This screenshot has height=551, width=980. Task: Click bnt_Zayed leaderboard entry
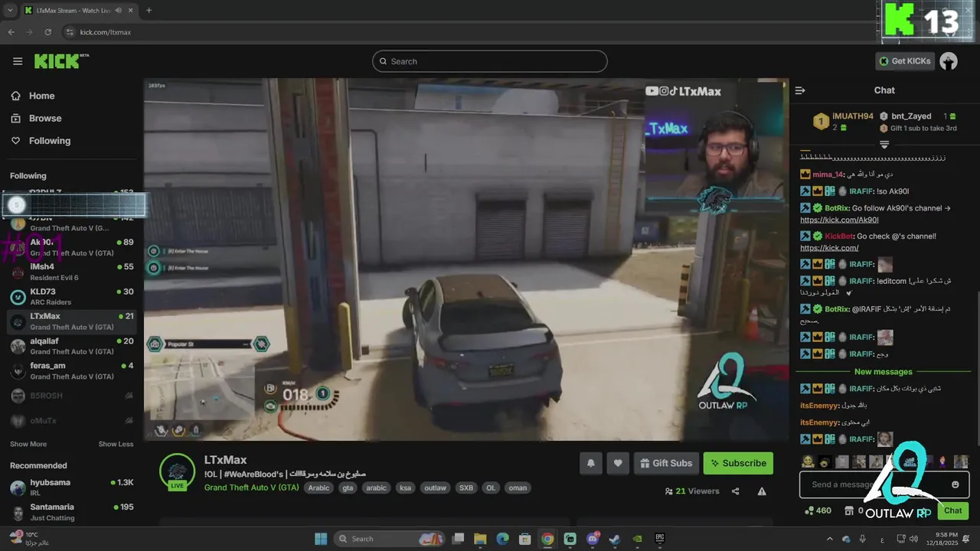point(918,121)
